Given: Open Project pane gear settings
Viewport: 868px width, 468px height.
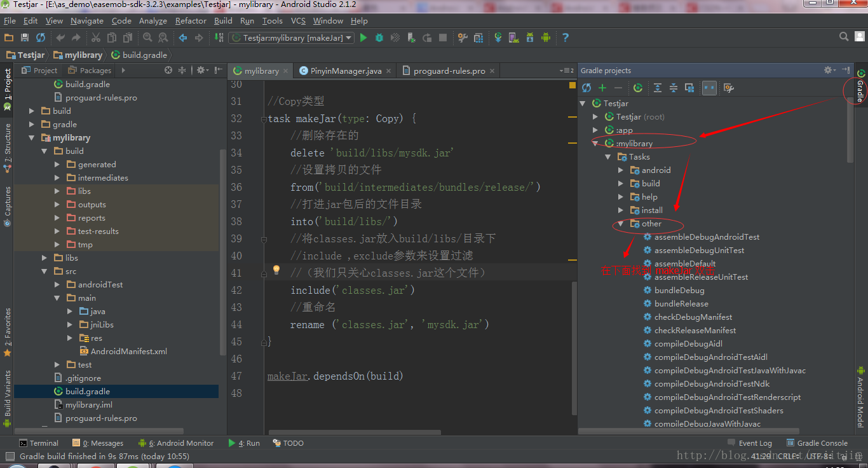Looking at the screenshot, I should (202, 70).
